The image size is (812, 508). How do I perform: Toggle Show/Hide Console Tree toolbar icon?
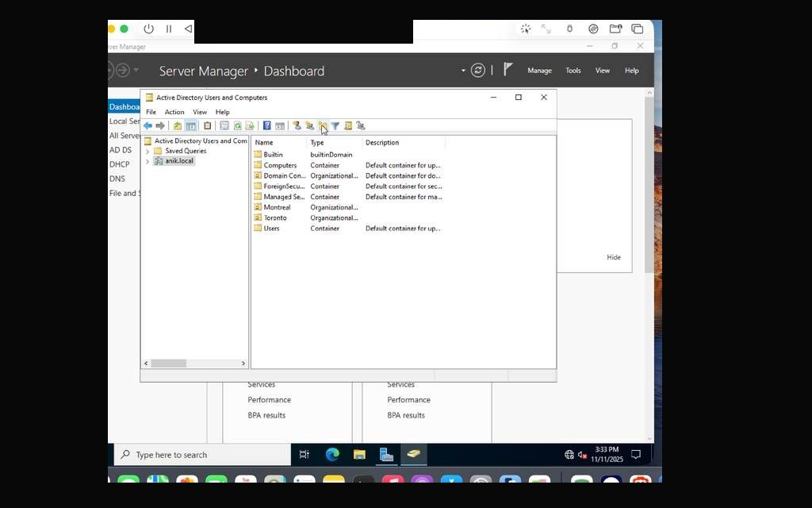click(x=190, y=126)
